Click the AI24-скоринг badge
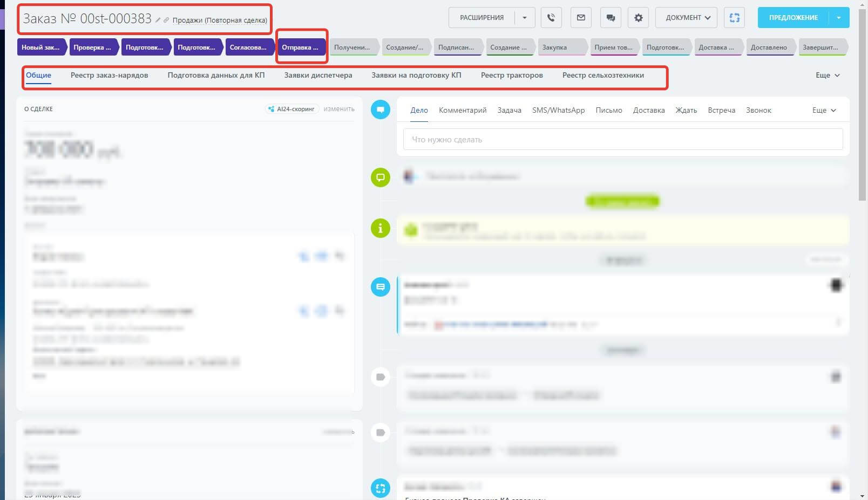The width and height of the screenshot is (868, 500). (x=292, y=109)
